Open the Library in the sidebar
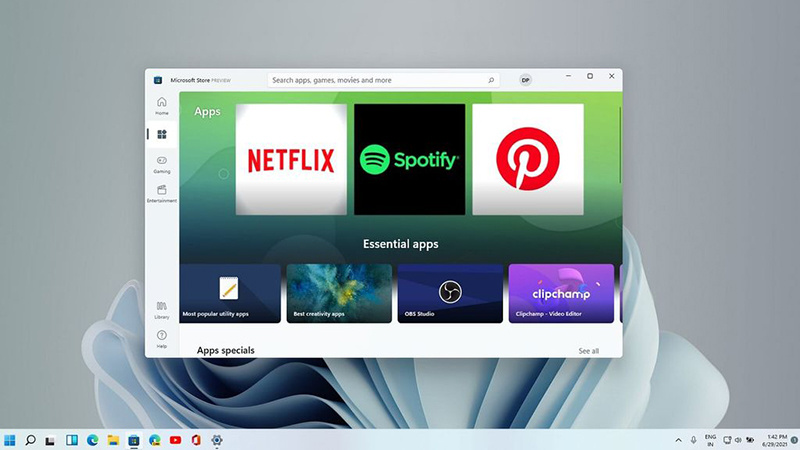Viewport: 800px width, 450px height. click(x=162, y=310)
